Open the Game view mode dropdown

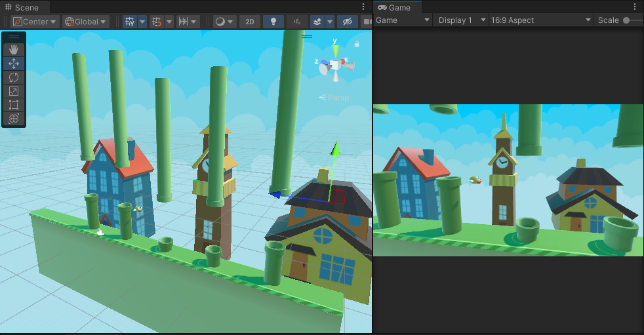click(403, 20)
